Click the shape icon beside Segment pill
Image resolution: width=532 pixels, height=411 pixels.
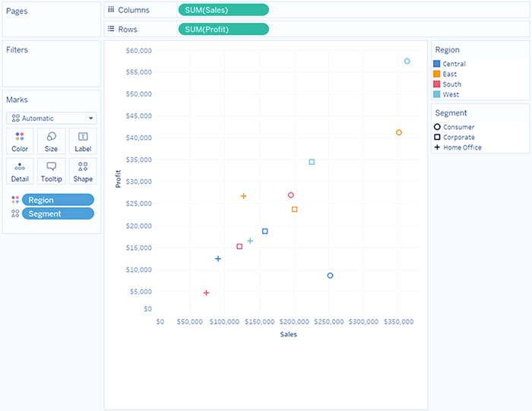tap(15, 213)
